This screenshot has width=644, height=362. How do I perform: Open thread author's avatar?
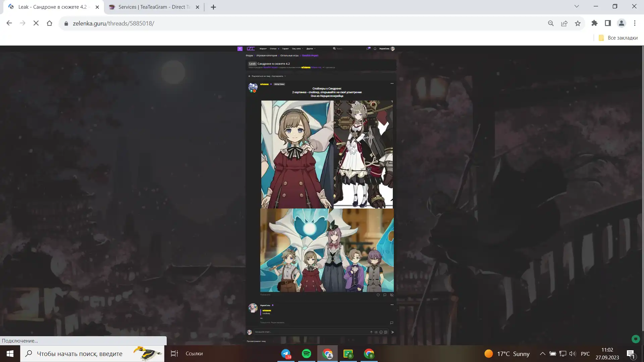tap(253, 87)
